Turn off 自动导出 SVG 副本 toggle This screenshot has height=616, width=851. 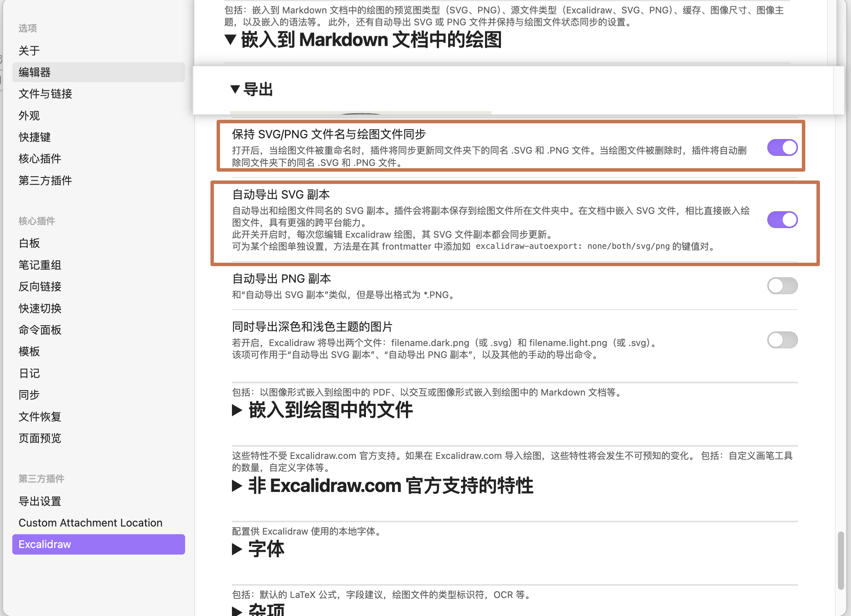(x=782, y=220)
